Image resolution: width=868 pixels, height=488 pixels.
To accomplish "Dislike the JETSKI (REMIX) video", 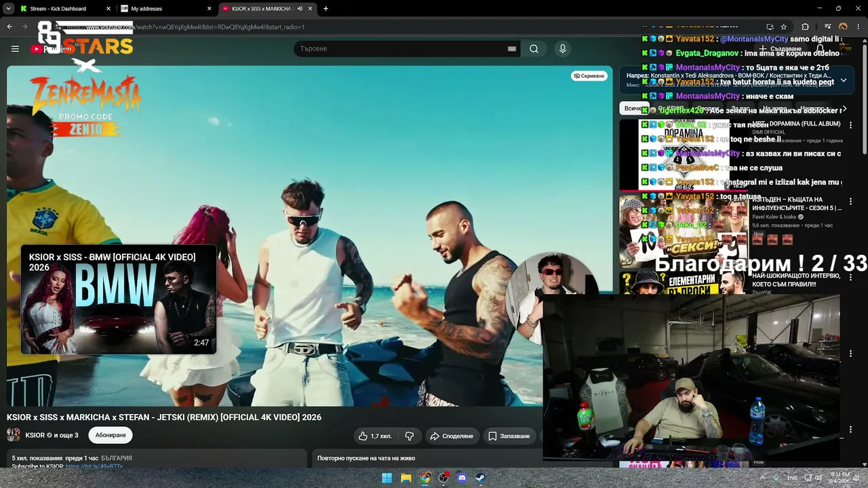I will tap(409, 436).
